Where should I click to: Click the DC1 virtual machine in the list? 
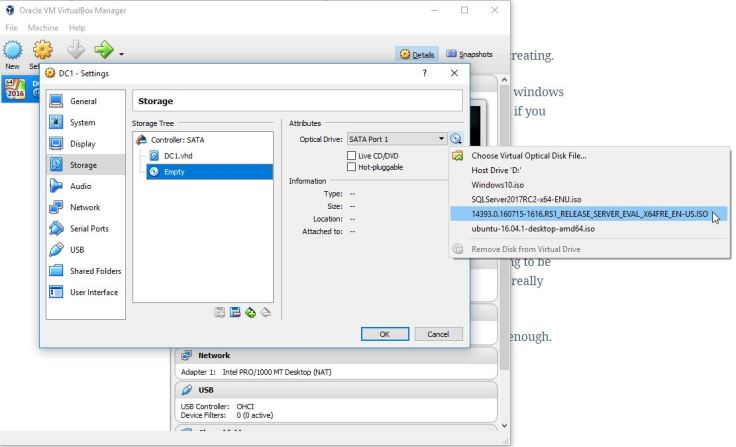(21, 89)
